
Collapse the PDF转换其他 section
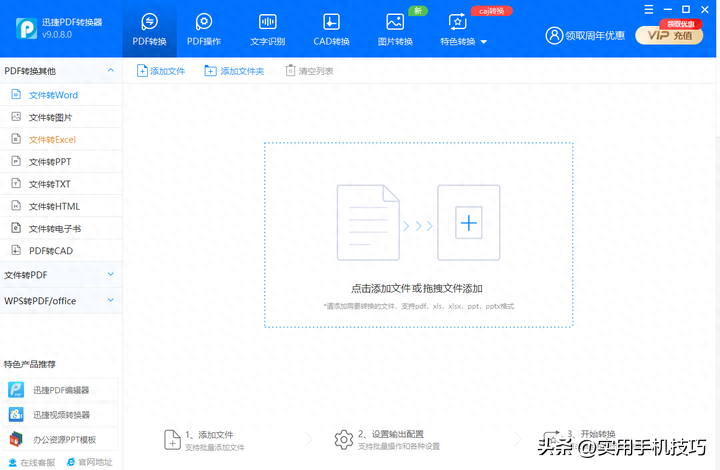tap(111, 70)
